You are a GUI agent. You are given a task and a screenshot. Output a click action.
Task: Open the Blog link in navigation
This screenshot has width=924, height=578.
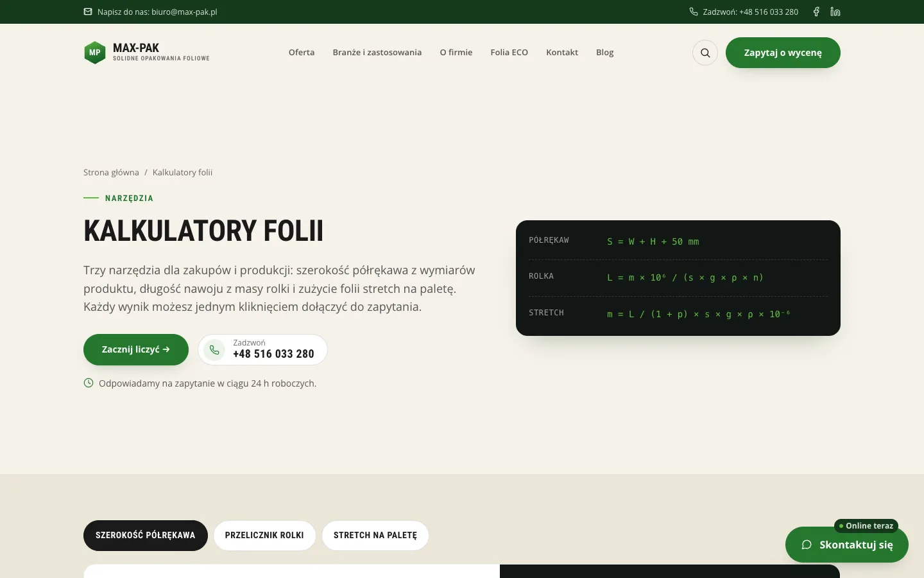[x=605, y=53]
